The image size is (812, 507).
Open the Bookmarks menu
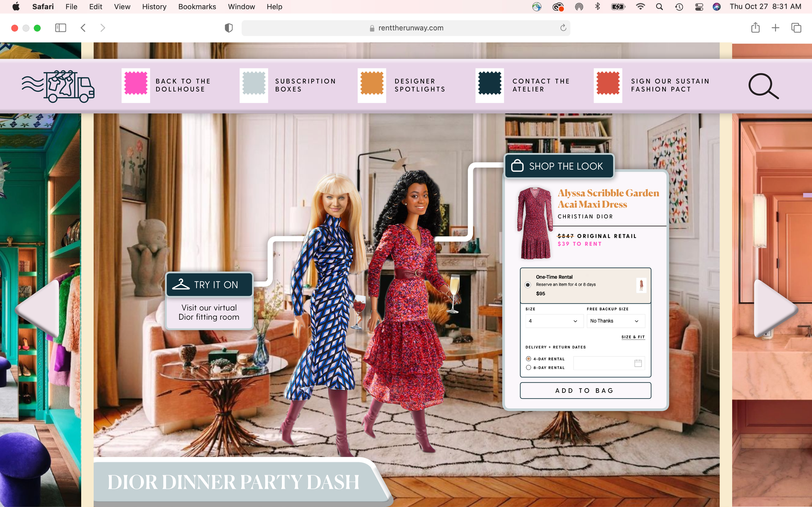[197, 7]
